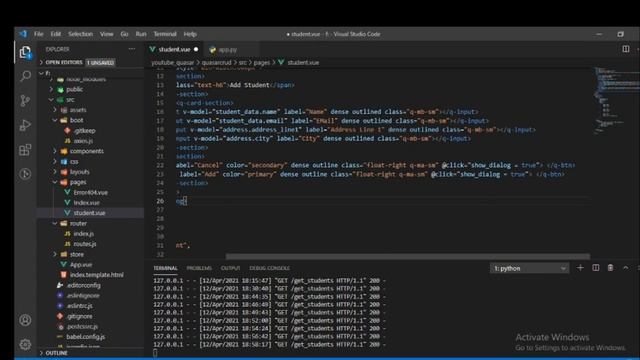The image size is (640, 360).
Task: Open the File menu
Action: coord(39,34)
